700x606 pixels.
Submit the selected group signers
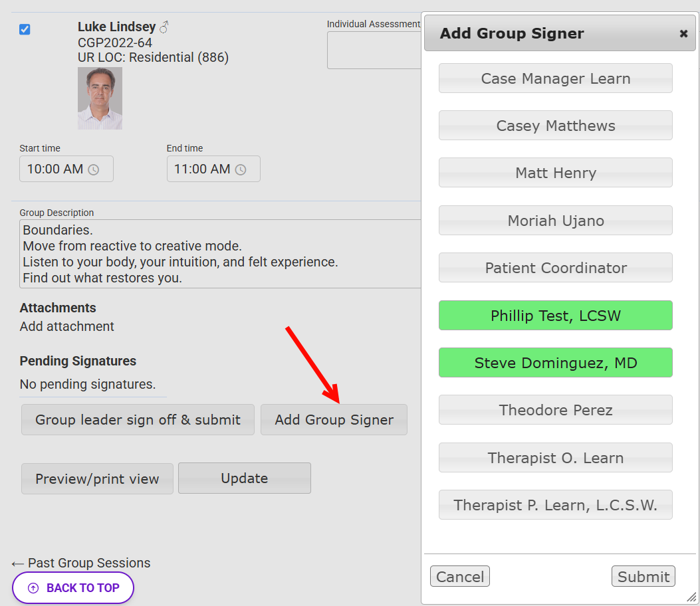pos(643,576)
